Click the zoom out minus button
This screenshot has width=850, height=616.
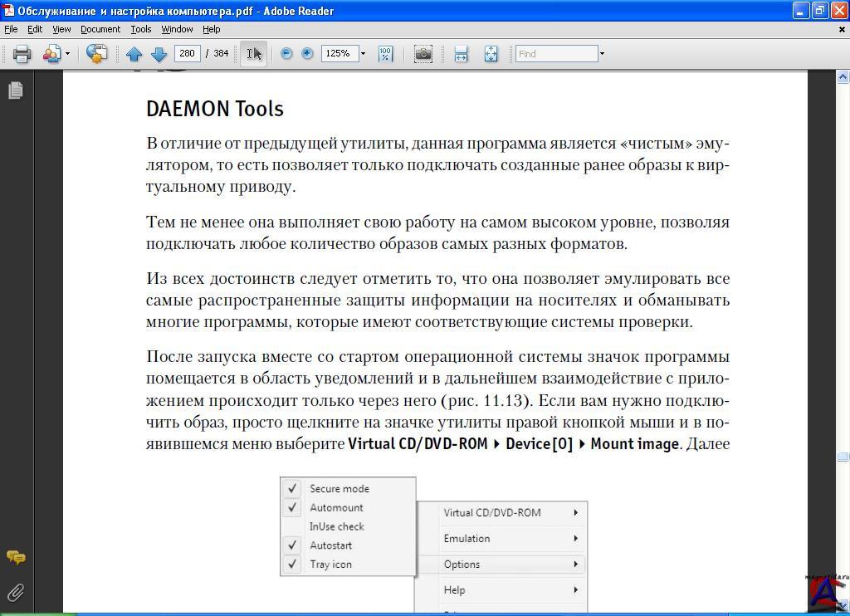point(286,54)
